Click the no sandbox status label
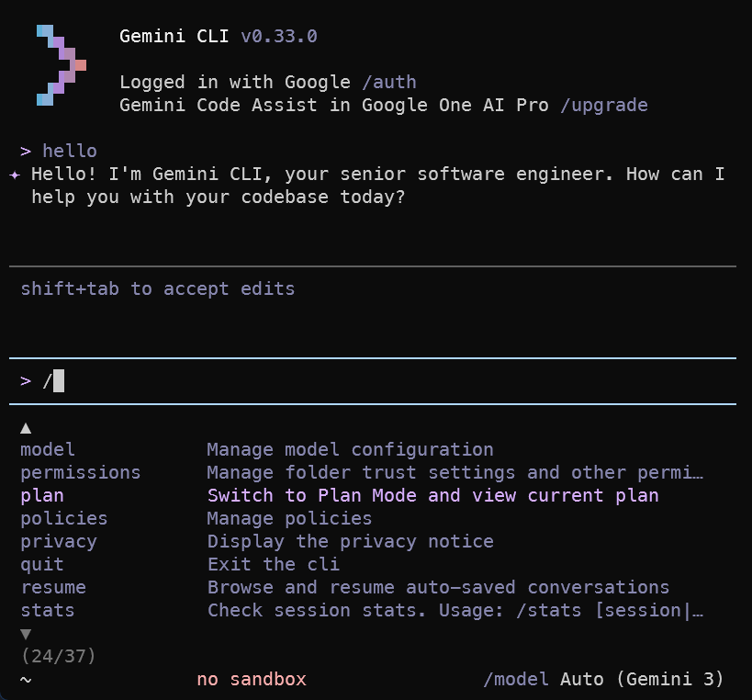This screenshot has width=752, height=700. [252, 680]
